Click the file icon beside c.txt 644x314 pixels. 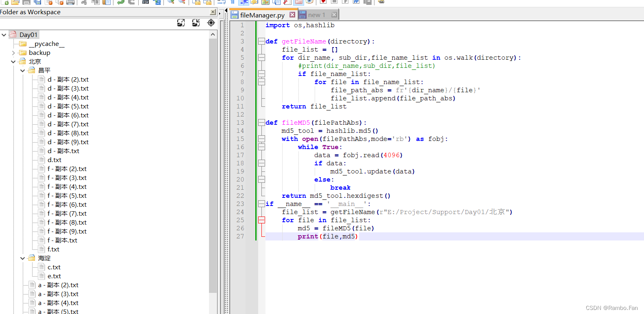(41, 267)
